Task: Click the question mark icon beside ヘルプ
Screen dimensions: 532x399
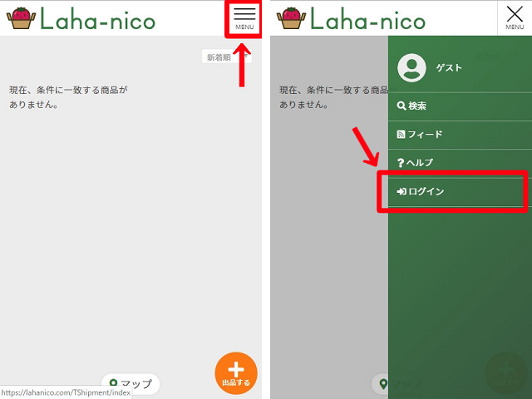Action: [401, 163]
